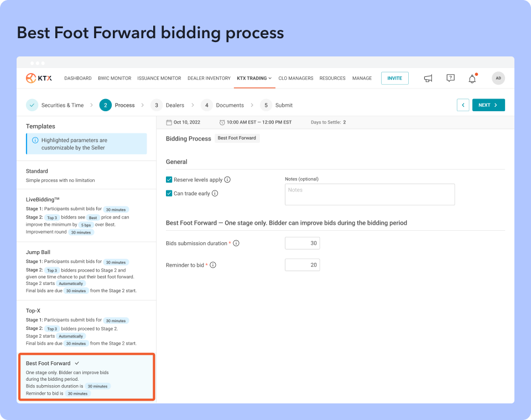The width and height of the screenshot is (531, 420).
Task: Click info icon beside Can trade early
Action: coord(215,194)
